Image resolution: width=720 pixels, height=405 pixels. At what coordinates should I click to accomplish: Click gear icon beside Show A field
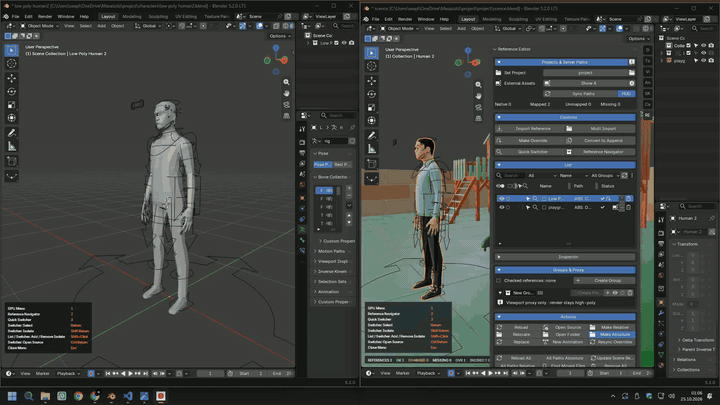click(632, 83)
